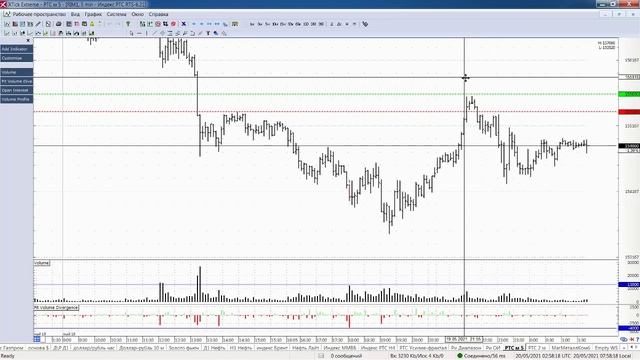The width and height of the screenshot is (640, 360).
Task: Click the pencil icon in the main toolbar
Action: (38, 24)
